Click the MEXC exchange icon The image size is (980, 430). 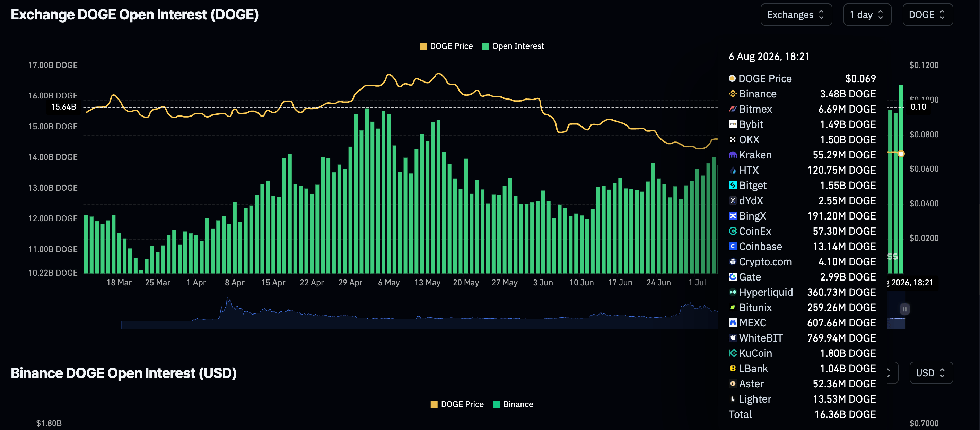(732, 323)
